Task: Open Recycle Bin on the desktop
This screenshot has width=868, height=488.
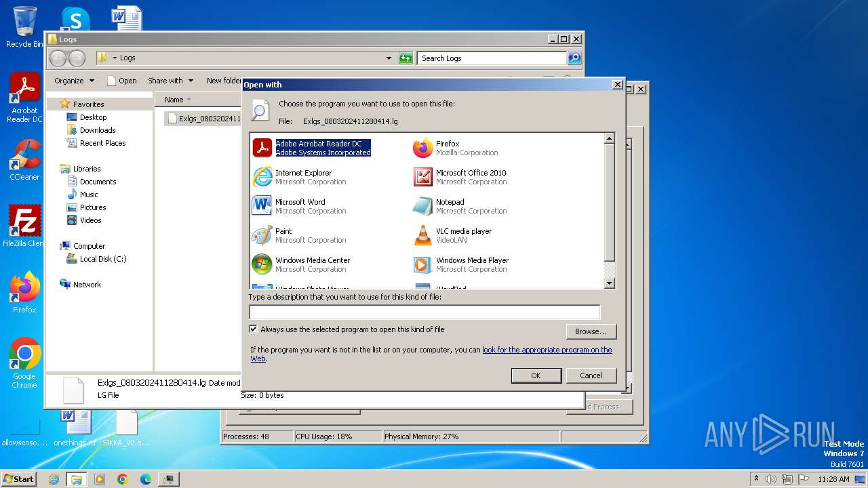Action: (x=24, y=27)
